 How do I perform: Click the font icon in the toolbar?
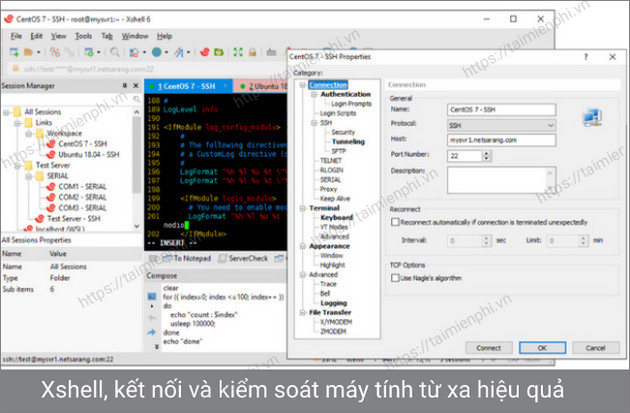(179, 52)
